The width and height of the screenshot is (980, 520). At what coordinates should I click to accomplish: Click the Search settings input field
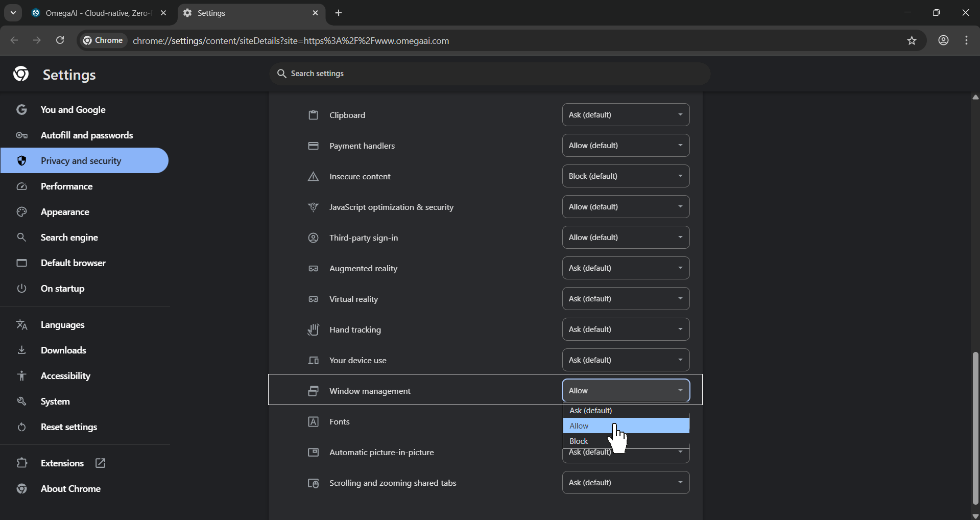coord(490,74)
